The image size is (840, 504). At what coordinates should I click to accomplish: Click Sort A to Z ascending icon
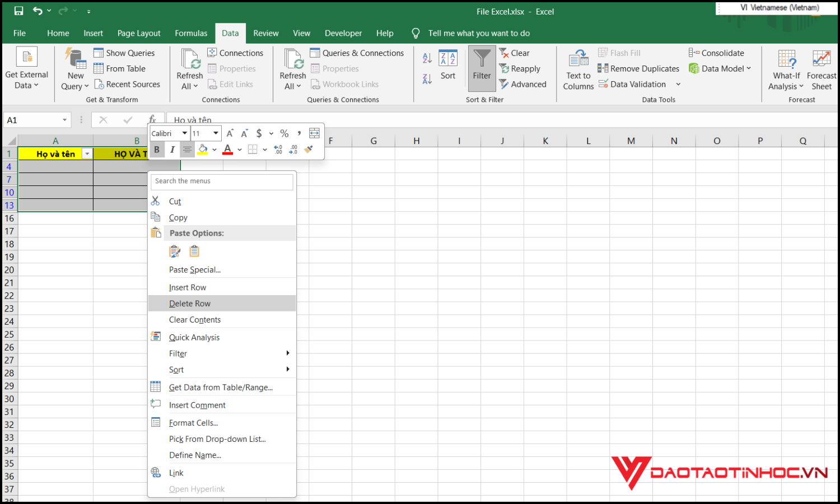427,58
